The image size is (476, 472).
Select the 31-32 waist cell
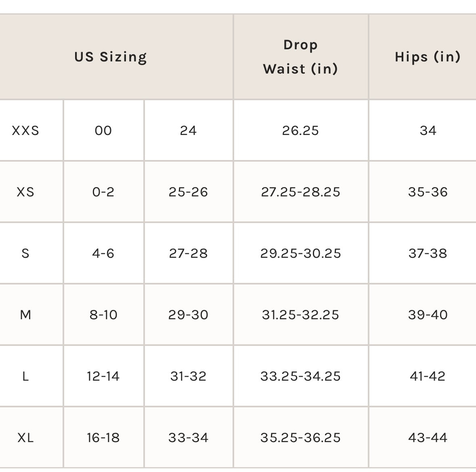[188, 376]
